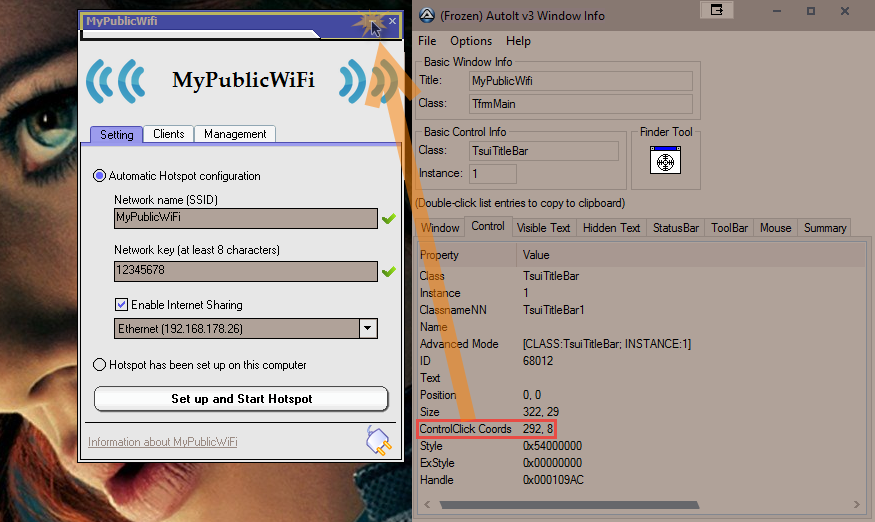
Task: Open the File menu in AutoIt
Action: (x=427, y=41)
